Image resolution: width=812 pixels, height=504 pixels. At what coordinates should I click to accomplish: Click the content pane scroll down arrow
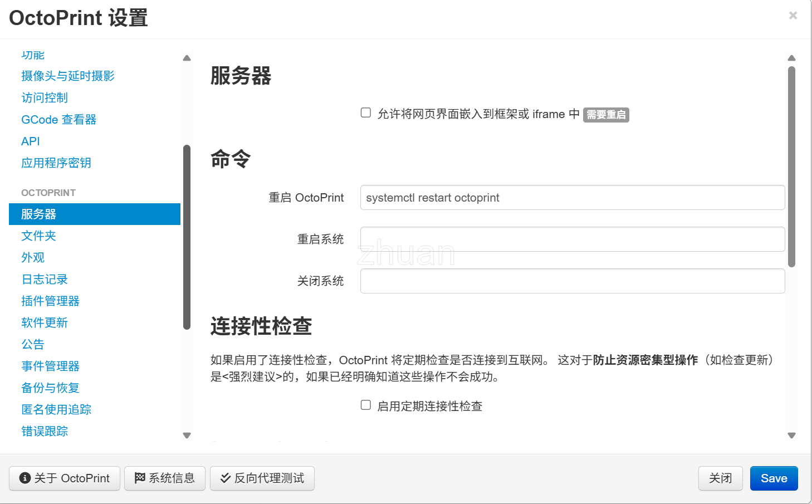[x=792, y=436]
